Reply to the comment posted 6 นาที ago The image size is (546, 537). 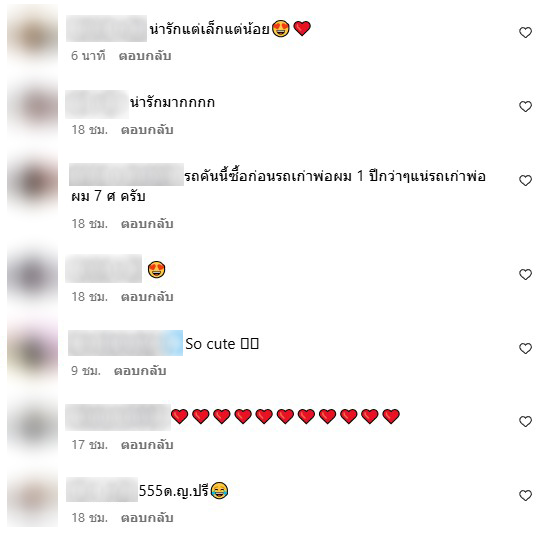tap(145, 56)
